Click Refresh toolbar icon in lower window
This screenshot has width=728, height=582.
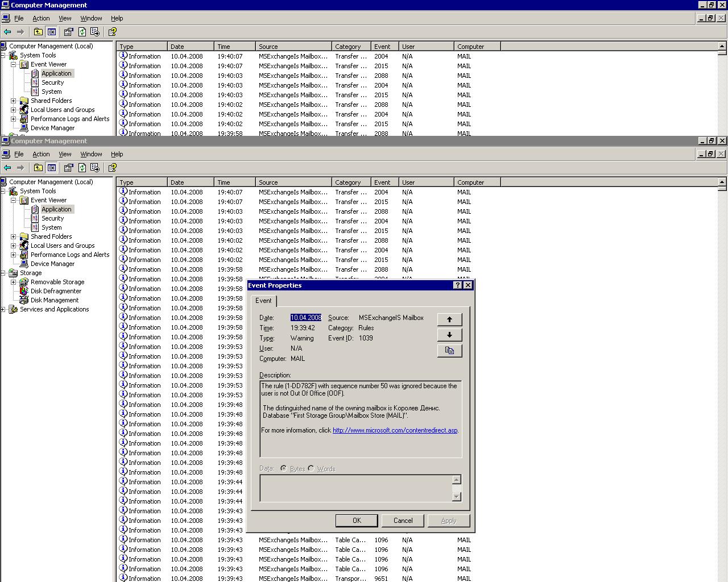pyautogui.click(x=82, y=168)
